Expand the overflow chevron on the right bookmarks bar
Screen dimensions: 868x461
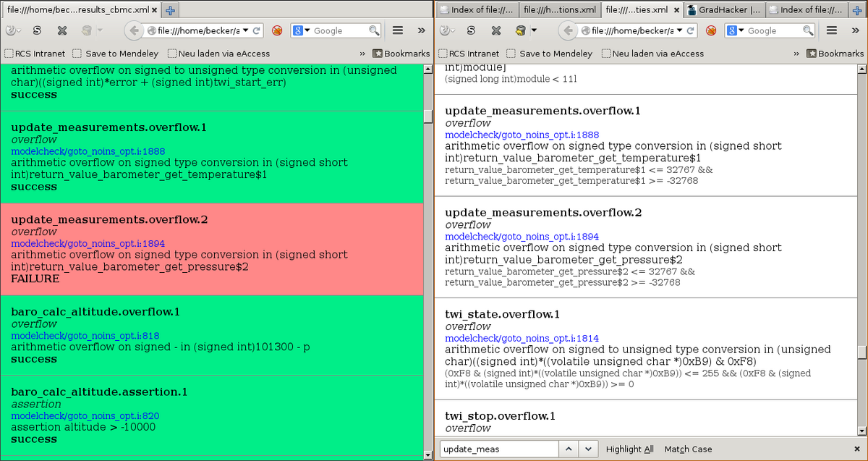[796, 54]
